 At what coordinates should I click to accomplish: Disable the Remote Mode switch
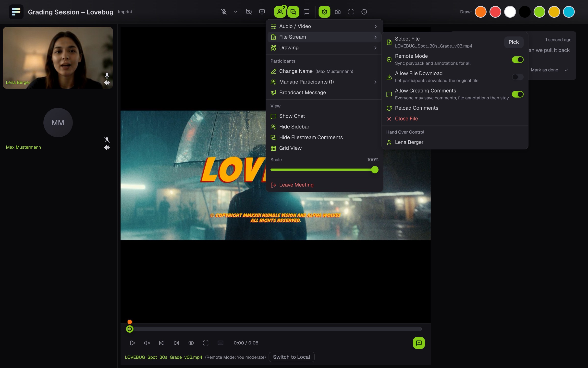(x=518, y=60)
